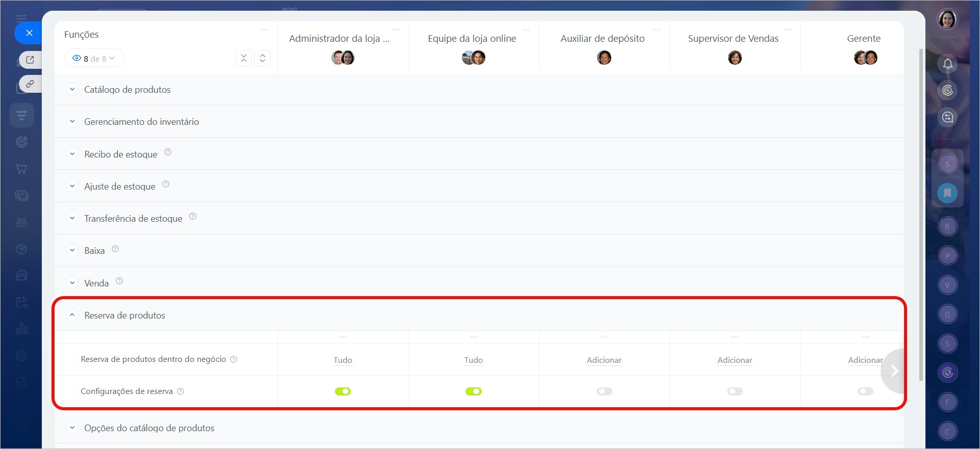This screenshot has height=449, width=980.
Task: Open the 8 de 8 roles visibility filter
Action: coord(94,58)
